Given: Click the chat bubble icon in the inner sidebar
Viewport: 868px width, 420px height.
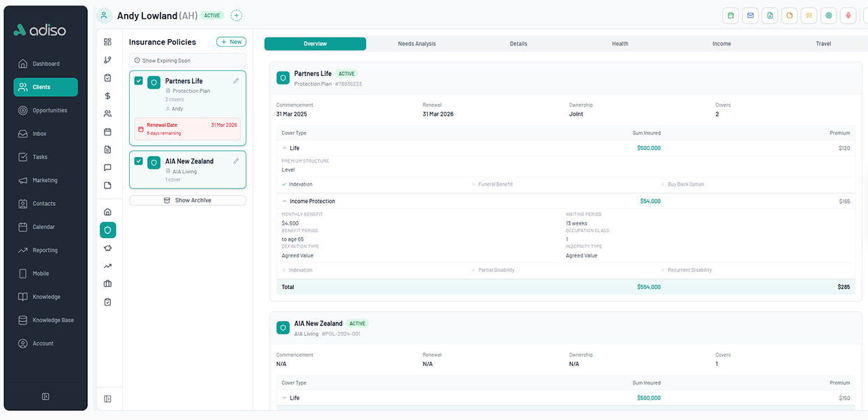Looking at the screenshot, I should click(x=107, y=167).
